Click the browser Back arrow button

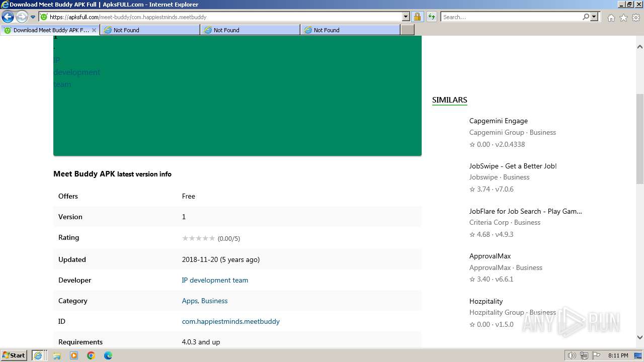point(8,17)
